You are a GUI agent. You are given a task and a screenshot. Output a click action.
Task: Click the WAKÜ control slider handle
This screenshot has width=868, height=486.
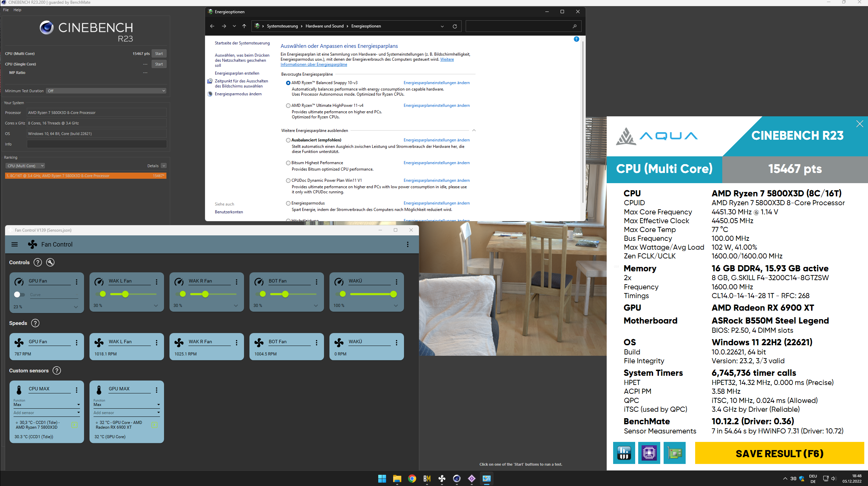[393, 294]
